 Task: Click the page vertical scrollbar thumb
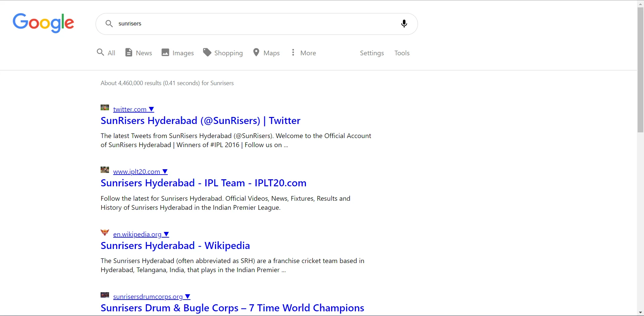coord(640,70)
